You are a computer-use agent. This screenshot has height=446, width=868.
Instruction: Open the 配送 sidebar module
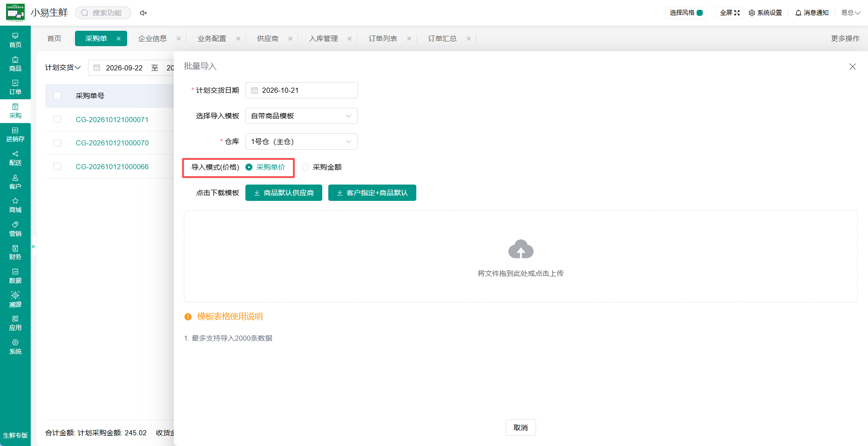(x=15, y=158)
